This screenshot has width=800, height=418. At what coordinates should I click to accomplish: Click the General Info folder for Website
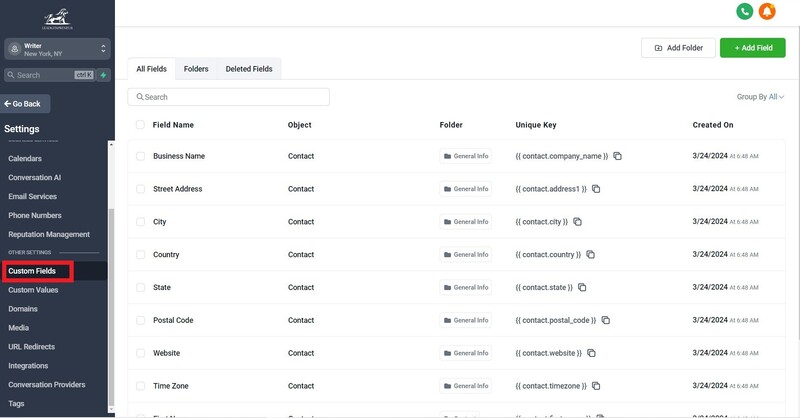click(465, 353)
